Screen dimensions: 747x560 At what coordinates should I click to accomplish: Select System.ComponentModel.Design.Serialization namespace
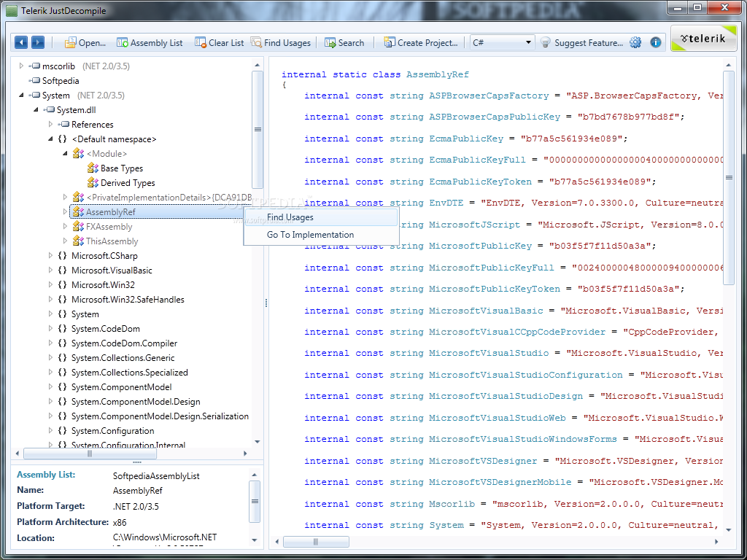[x=160, y=416]
